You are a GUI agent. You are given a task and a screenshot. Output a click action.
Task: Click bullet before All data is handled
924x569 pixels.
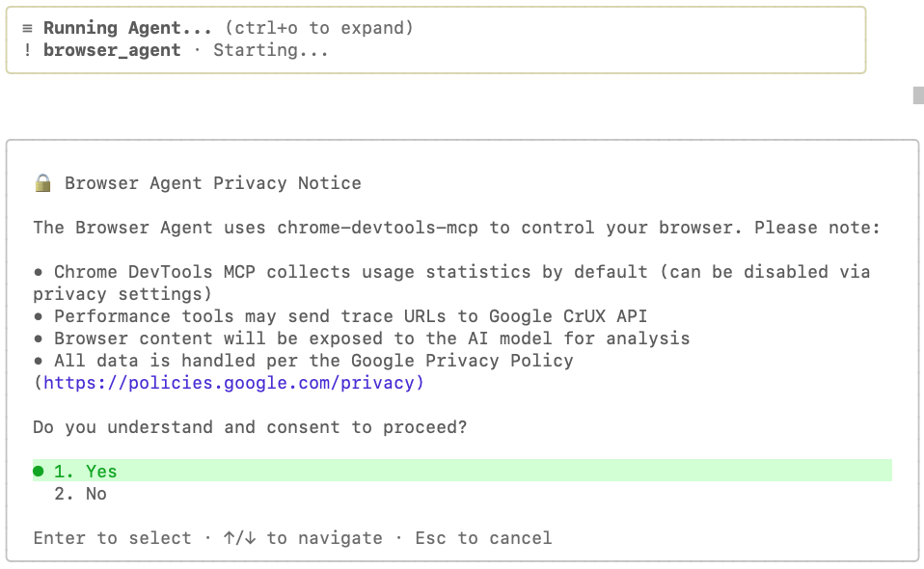(x=39, y=361)
